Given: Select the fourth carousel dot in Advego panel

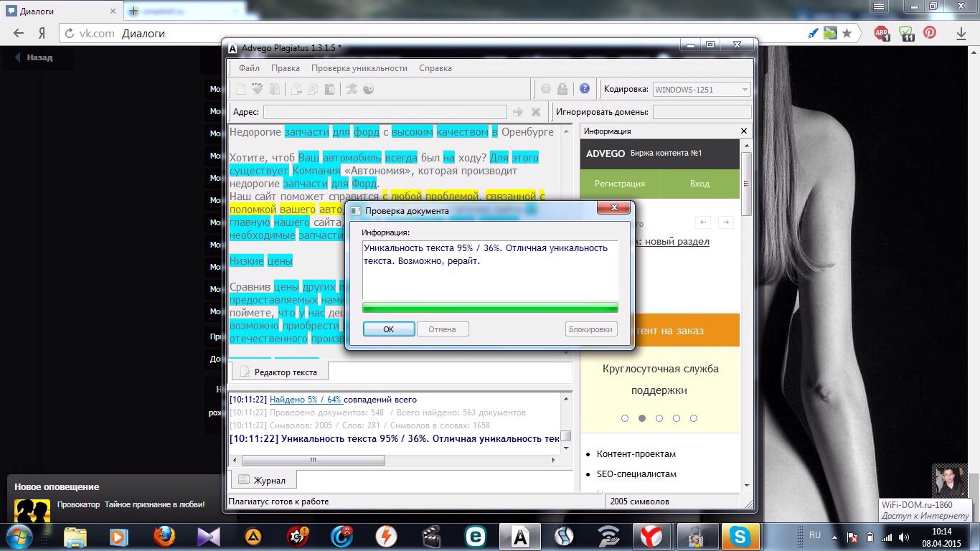Looking at the screenshot, I should [x=677, y=418].
